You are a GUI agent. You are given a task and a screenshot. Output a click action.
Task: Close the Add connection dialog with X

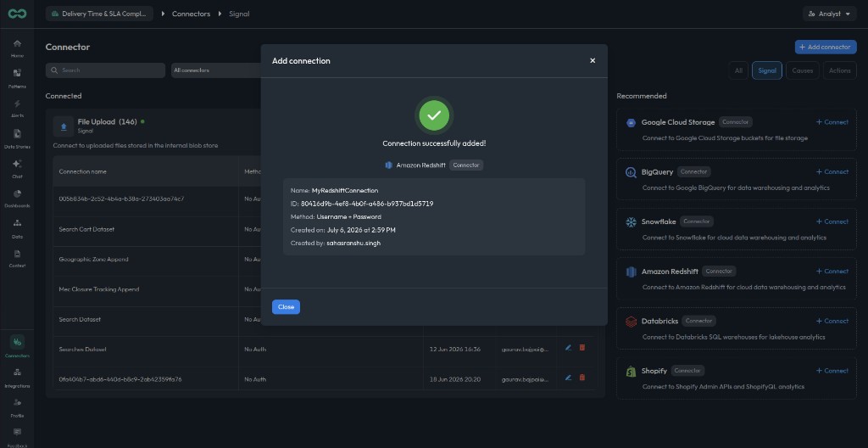tap(593, 60)
